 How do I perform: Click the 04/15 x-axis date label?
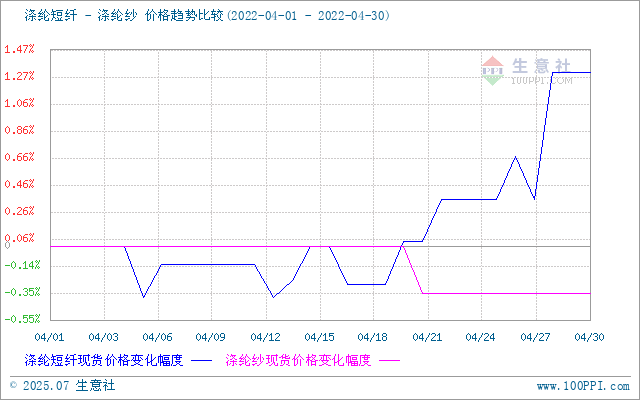320,337
